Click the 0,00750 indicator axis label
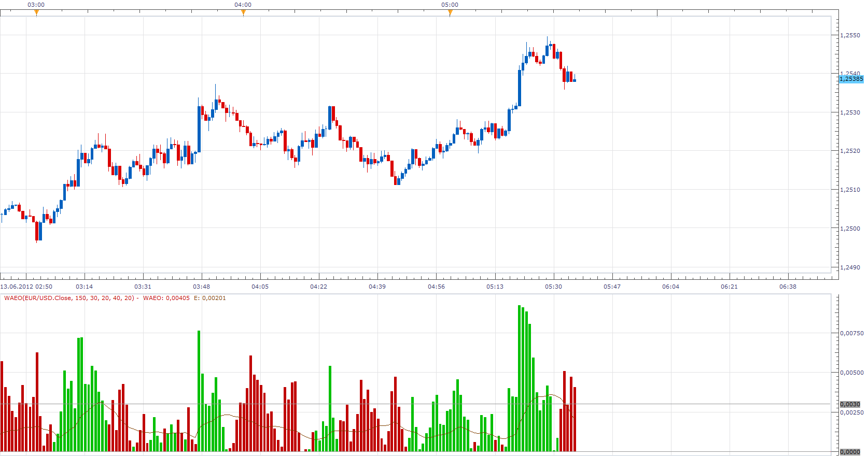This screenshot has width=868, height=456. click(x=852, y=333)
